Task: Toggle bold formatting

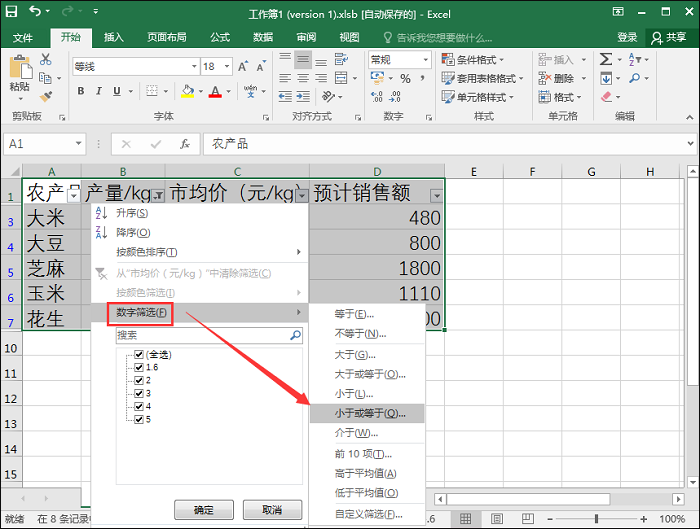Action: (81, 91)
